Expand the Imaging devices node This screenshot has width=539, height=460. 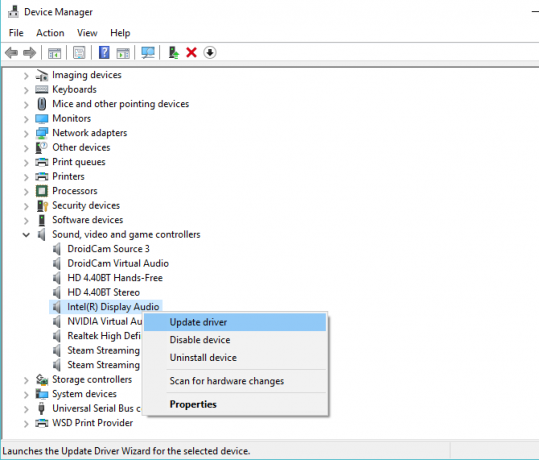(26, 76)
